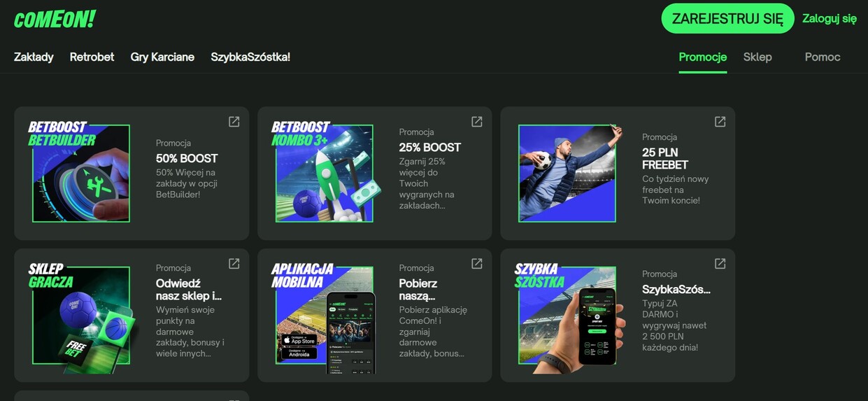Image resolution: width=868 pixels, height=401 pixels.
Task: Click the 50% BOOST title
Action: tap(187, 159)
